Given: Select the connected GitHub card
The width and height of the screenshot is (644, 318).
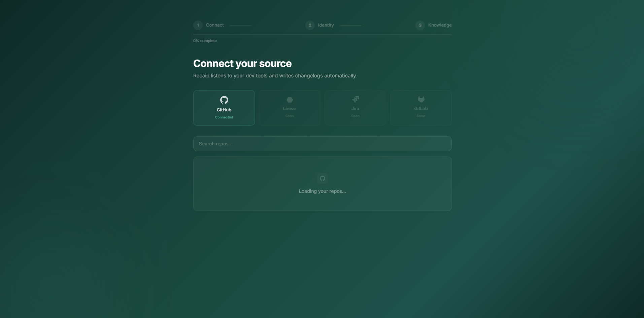Looking at the screenshot, I should pos(224,108).
